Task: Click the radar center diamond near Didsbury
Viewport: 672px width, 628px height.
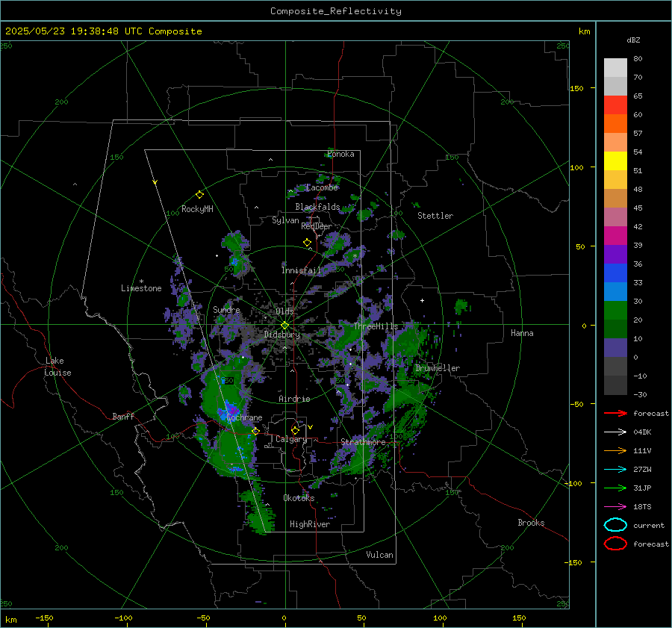Action: coord(285,325)
